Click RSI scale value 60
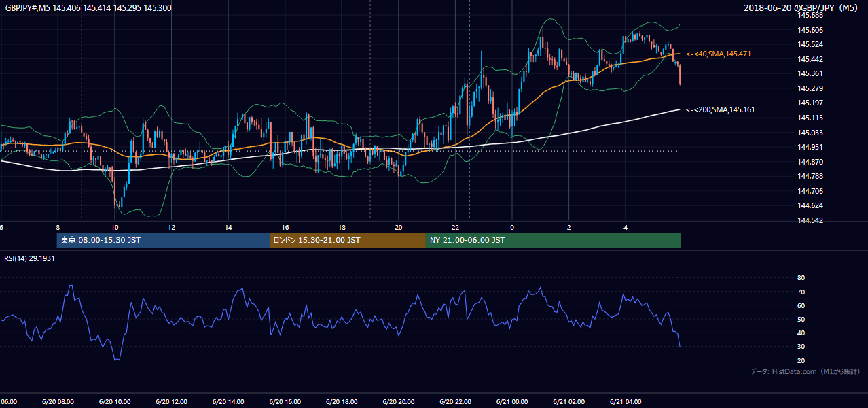Screen dimensions: 868x408 point(801,305)
